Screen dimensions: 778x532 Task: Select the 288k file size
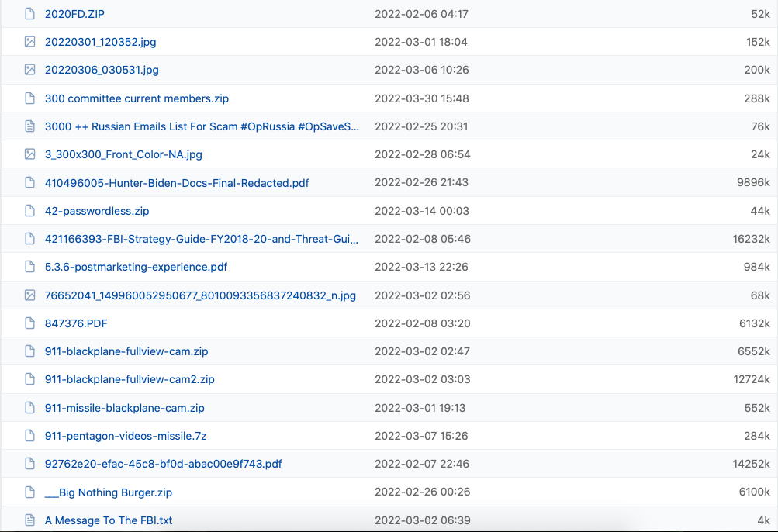(756, 98)
